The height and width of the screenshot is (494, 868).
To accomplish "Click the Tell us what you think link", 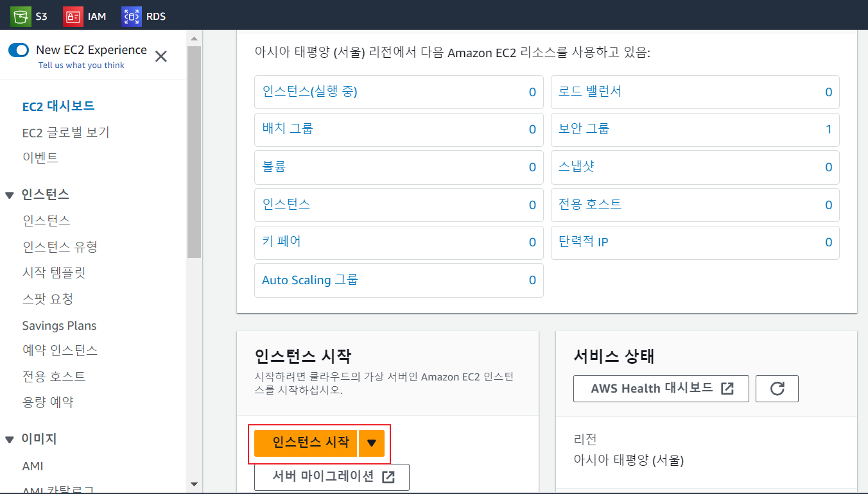I will [82, 65].
